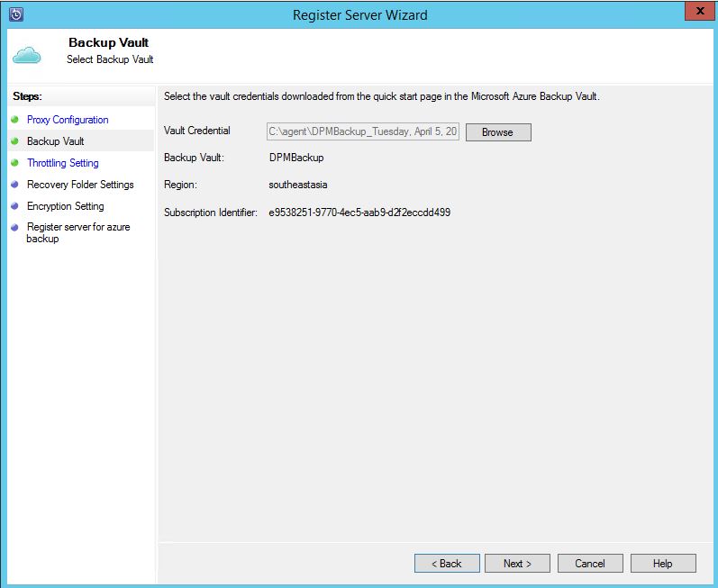The height and width of the screenshot is (588, 718).
Task: Click the wizard app icon in title bar
Action: click(x=16, y=14)
